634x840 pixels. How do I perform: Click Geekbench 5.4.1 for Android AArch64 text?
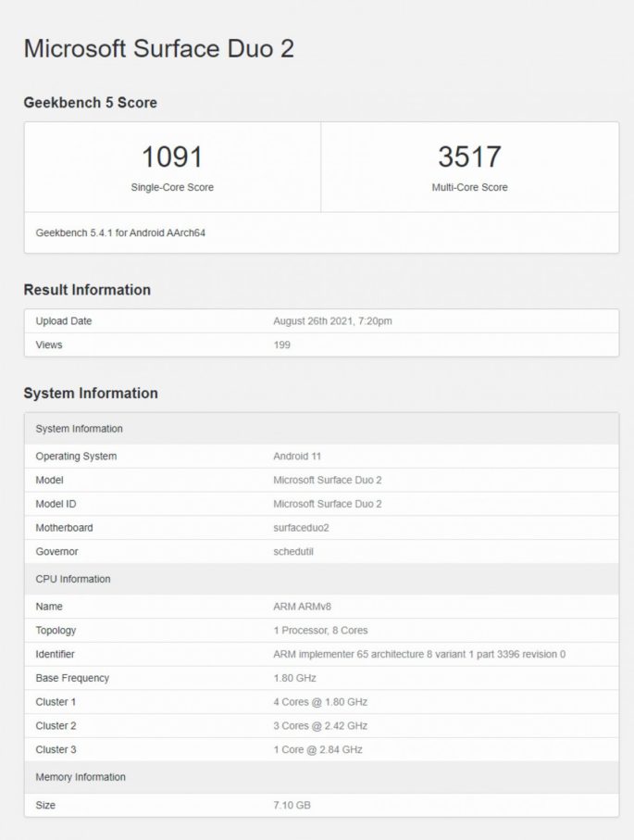pyautogui.click(x=120, y=232)
